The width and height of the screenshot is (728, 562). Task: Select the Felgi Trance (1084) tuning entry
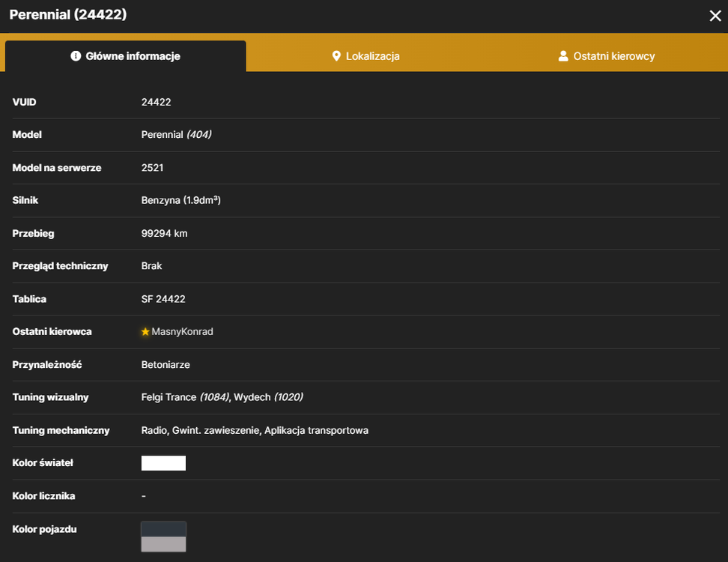pyautogui.click(x=185, y=397)
